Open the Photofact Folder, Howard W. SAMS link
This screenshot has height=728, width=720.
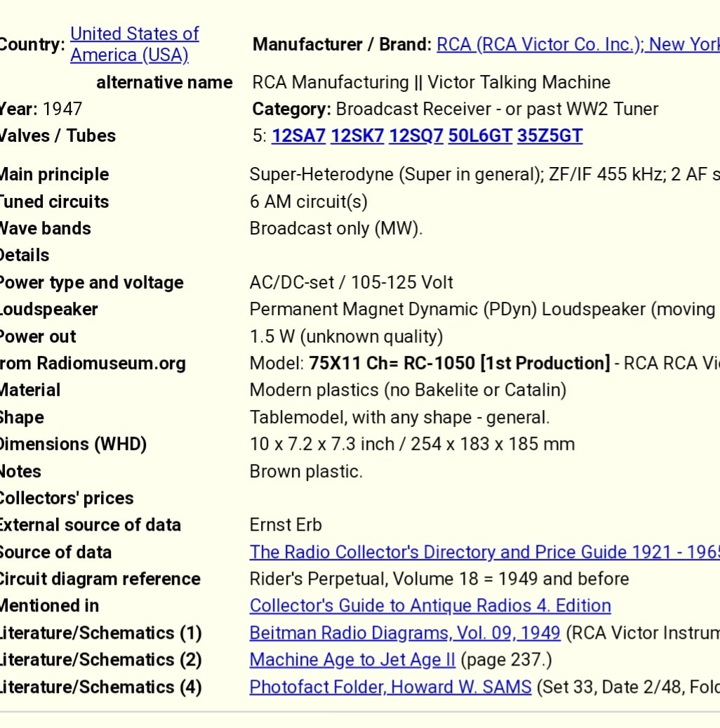[x=390, y=687]
